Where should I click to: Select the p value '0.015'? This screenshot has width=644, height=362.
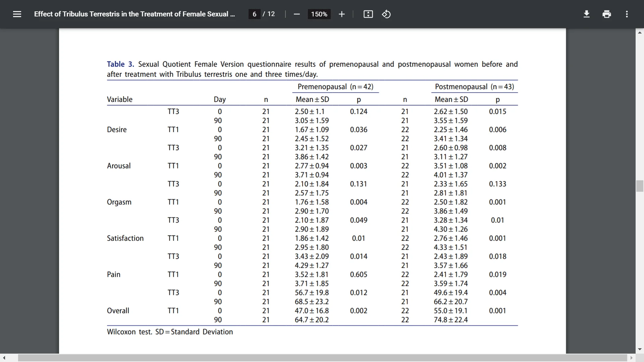click(497, 112)
